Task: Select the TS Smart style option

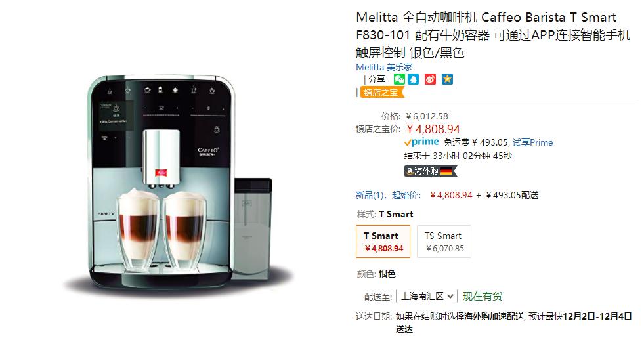Action: [x=444, y=242]
